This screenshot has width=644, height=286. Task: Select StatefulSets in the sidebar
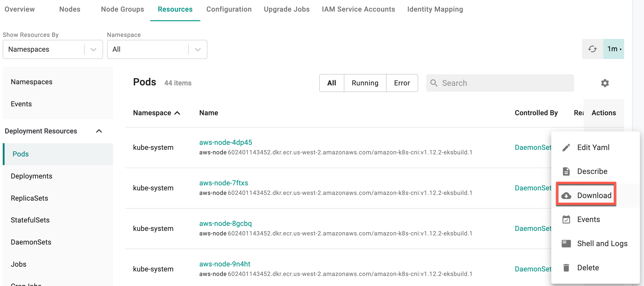click(58, 220)
